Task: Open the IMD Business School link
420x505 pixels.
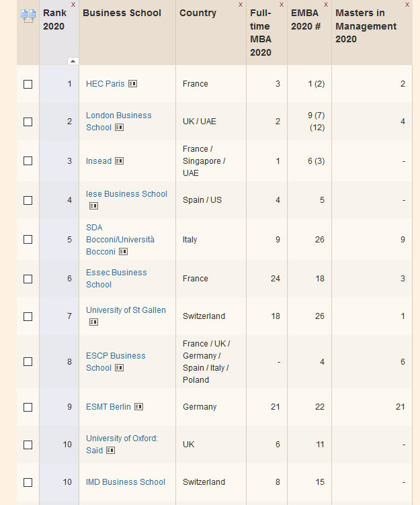Action: (x=126, y=482)
